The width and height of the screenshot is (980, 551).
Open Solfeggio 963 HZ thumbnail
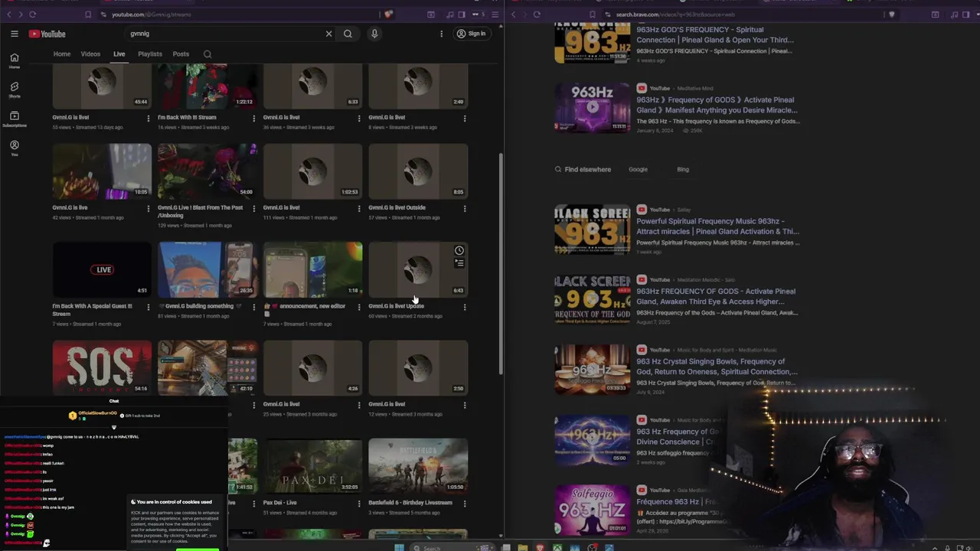(x=592, y=509)
